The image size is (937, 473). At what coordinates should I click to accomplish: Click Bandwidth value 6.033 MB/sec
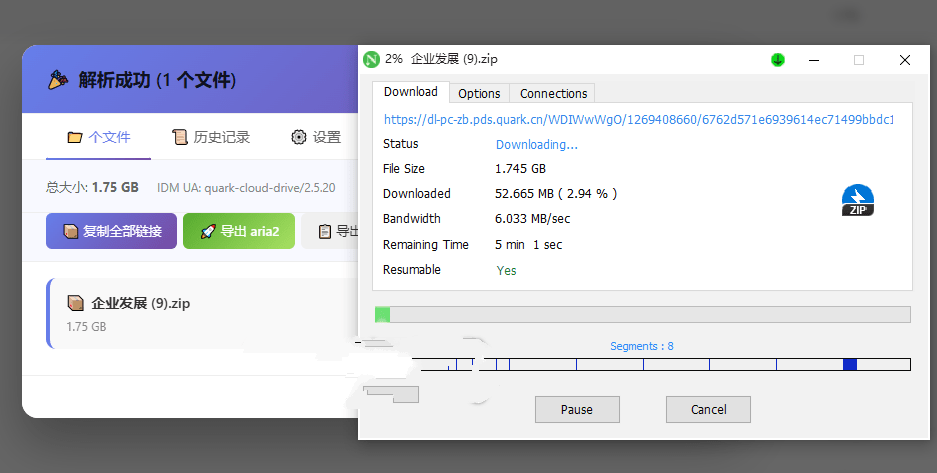point(532,219)
